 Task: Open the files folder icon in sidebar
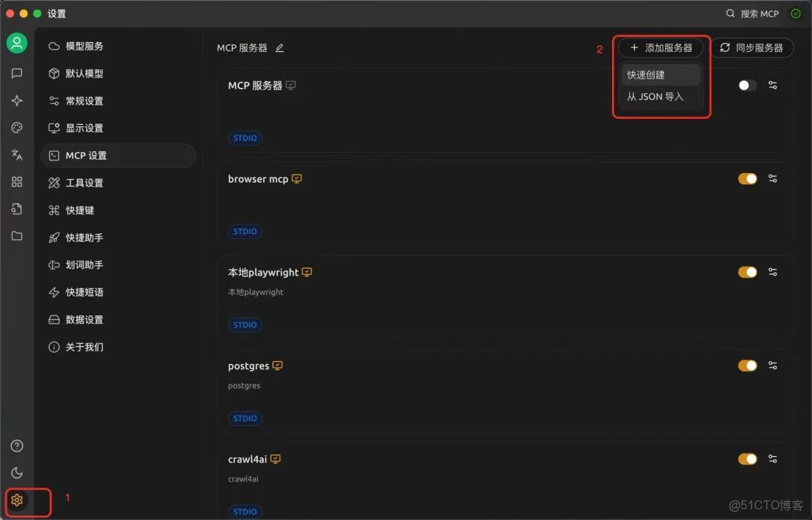(x=17, y=236)
